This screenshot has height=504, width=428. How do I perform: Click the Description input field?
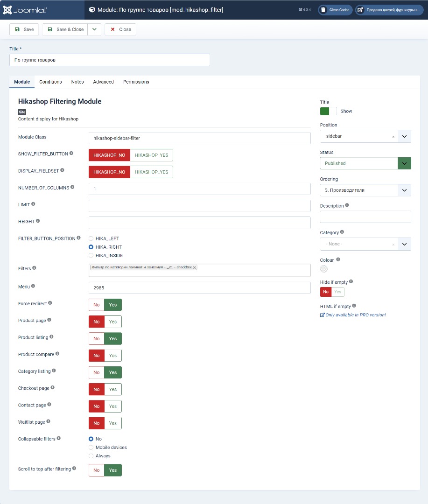(x=365, y=217)
